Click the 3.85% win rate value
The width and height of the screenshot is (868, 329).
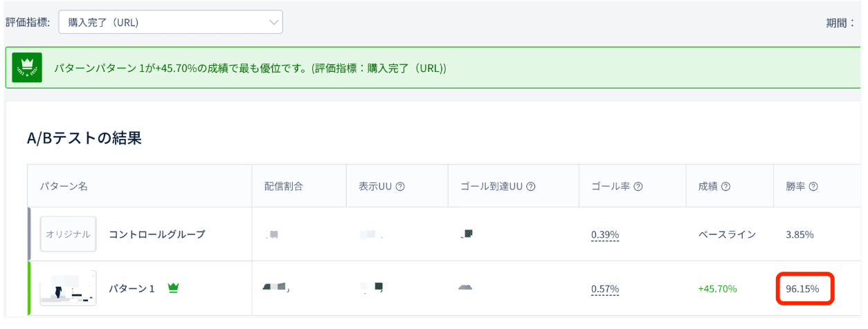pyautogui.click(x=799, y=234)
